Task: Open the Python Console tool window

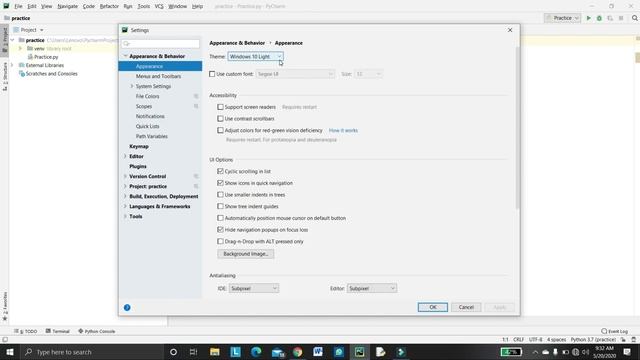Action: (97, 331)
